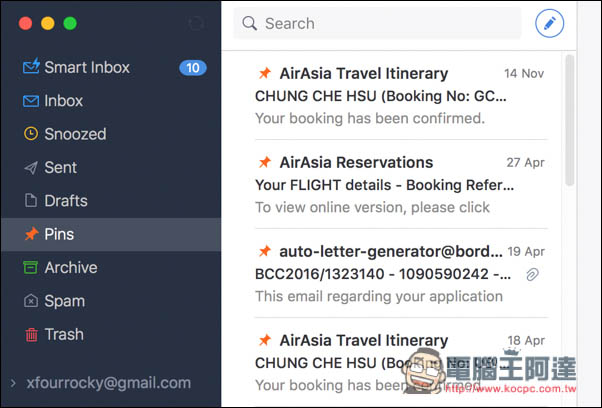Open email subject CHUNG CHE HSU 14 Nov
602x408 pixels.
pos(380,96)
